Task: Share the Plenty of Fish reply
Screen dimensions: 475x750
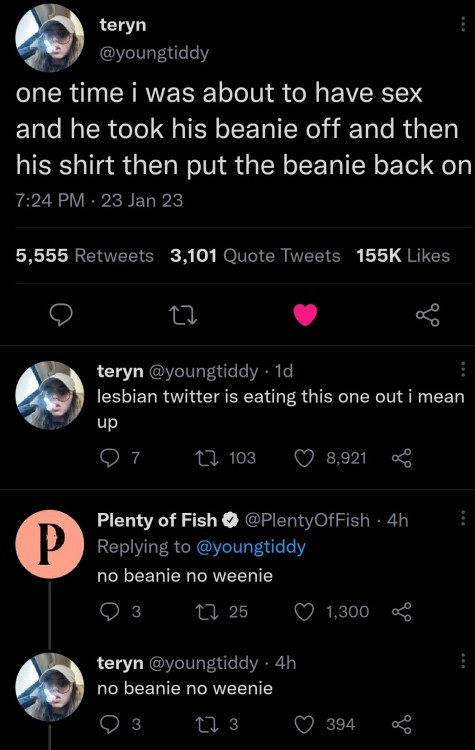Action: (401, 612)
